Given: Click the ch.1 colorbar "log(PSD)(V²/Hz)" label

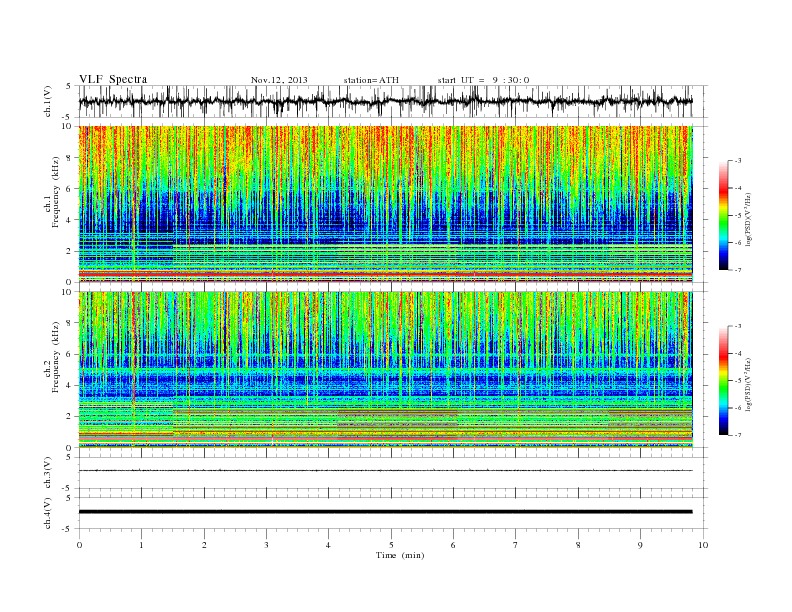Looking at the screenshot, I should (x=748, y=218).
